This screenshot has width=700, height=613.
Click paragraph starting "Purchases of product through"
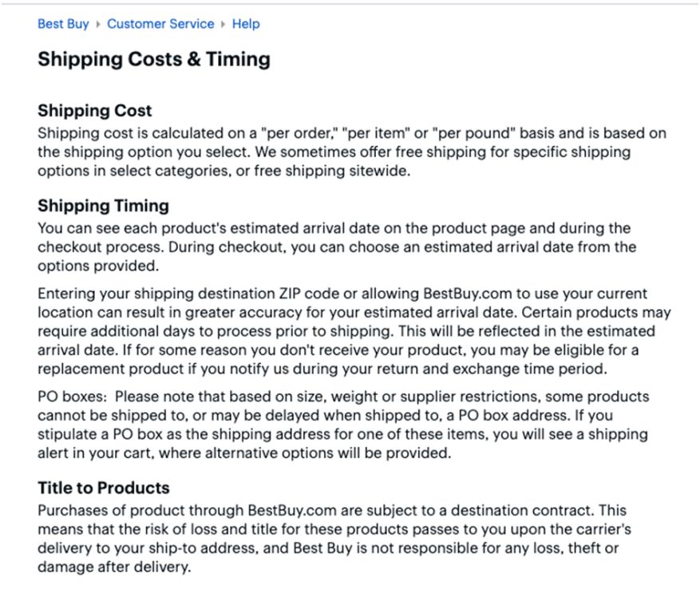(x=334, y=539)
